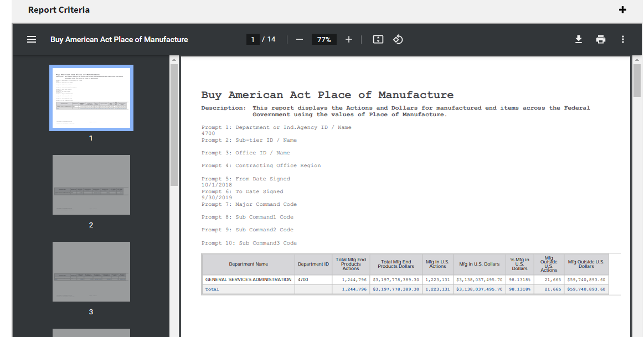Click the Department Name column header
The width and height of the screenshot is (644, 337).
[x=249, y=264]
